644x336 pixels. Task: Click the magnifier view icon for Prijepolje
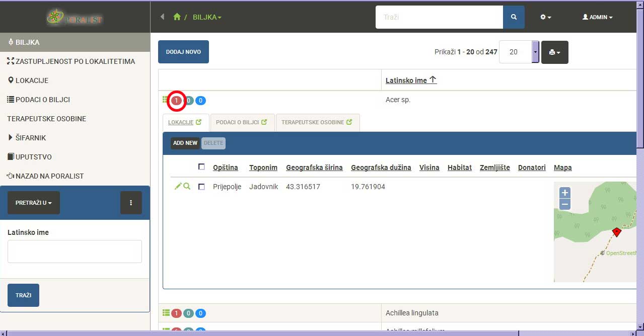(187, 187)
